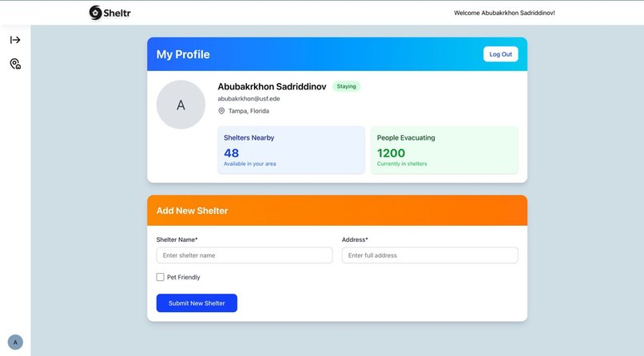644x356 pixels.
Task: Focus the Shelter Name input field
Action: [244, 255]
